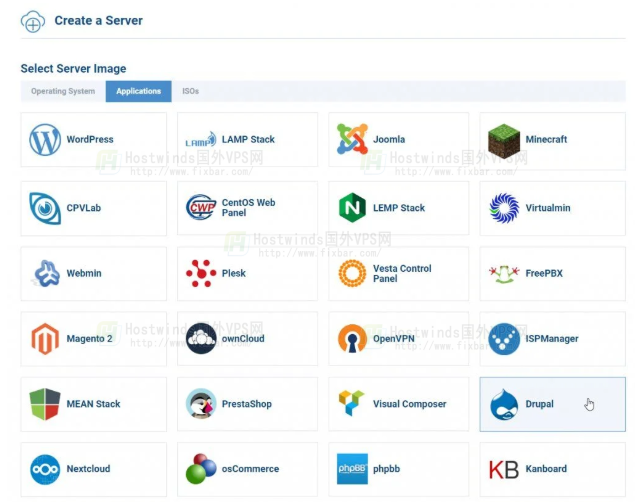Click the WordPress logo icon

pos(45,140)
